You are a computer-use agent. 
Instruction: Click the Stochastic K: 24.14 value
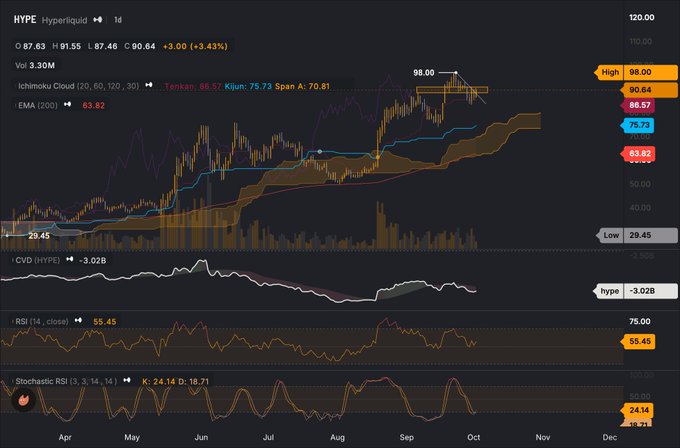[x=159, y=382]
